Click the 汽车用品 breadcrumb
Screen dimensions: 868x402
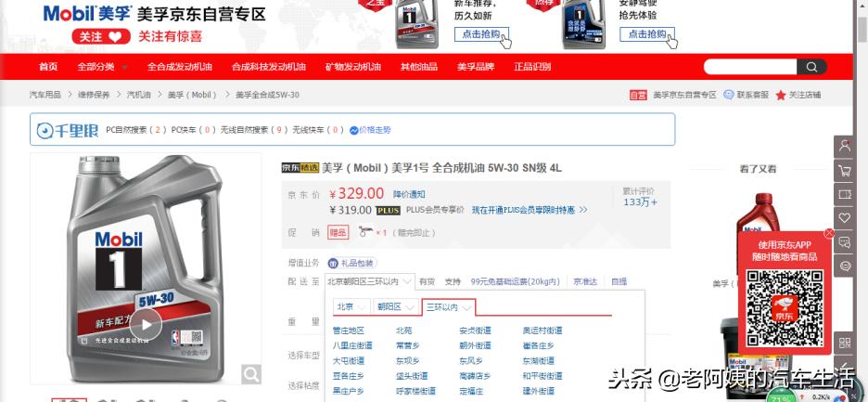(x=45, y=95)
